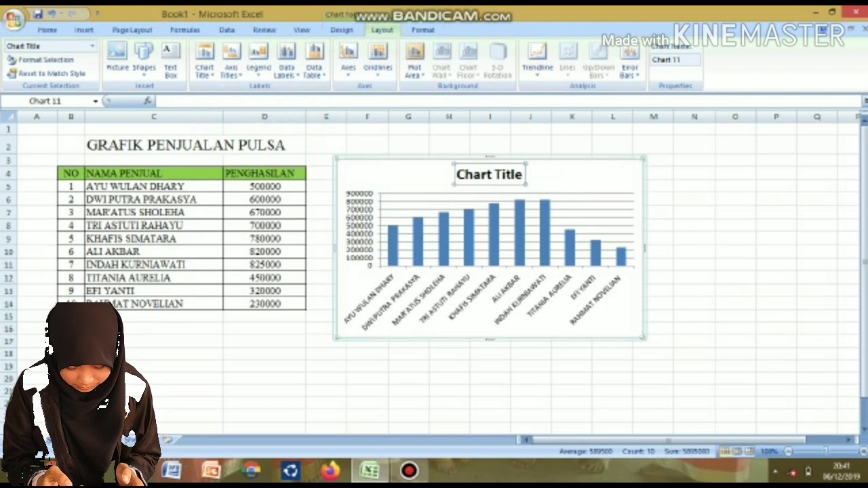Viewport: 868px width, 488px height.
Task: Insert a Text Box
Action: tap(171, 61)
